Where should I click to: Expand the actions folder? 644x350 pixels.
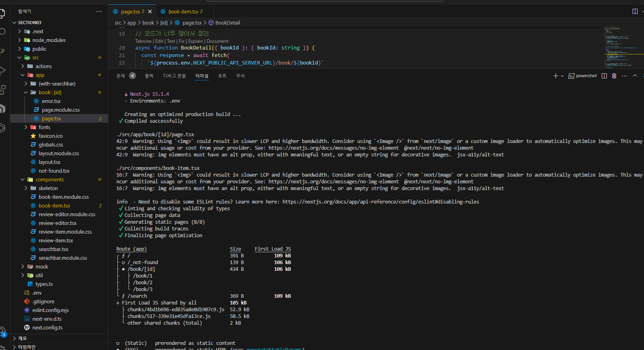pyautogui.click(x=59, y=66)
